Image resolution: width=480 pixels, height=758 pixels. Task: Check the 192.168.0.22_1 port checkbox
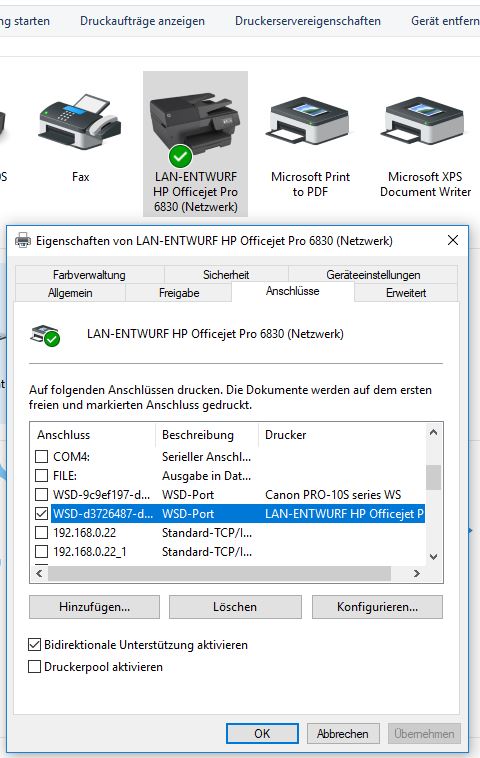[x=42, y=552]
